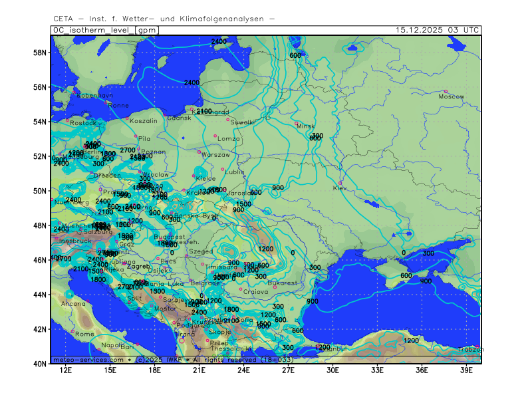Screen dimensions: 532x399
Task: Click the Lublin city marker
Action: pyautogui.click(x=223, y=168)
